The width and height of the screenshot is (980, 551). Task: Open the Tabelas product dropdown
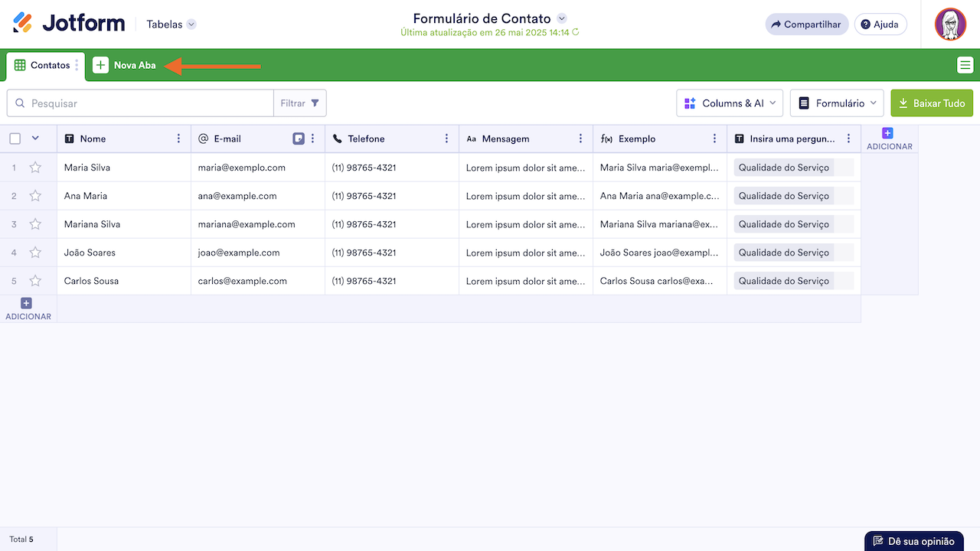tap(171, 24)
